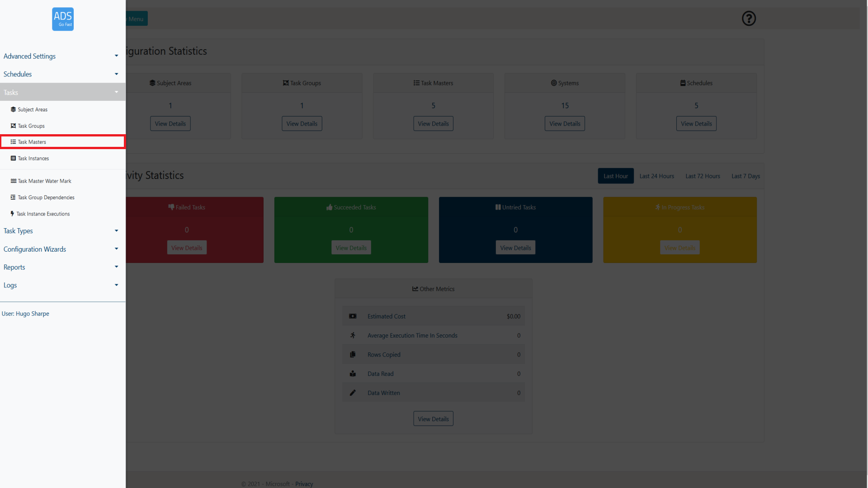Click the Task Instance Executions lightning icon
The width and height of the screenshot is (868, 488).
12,214
